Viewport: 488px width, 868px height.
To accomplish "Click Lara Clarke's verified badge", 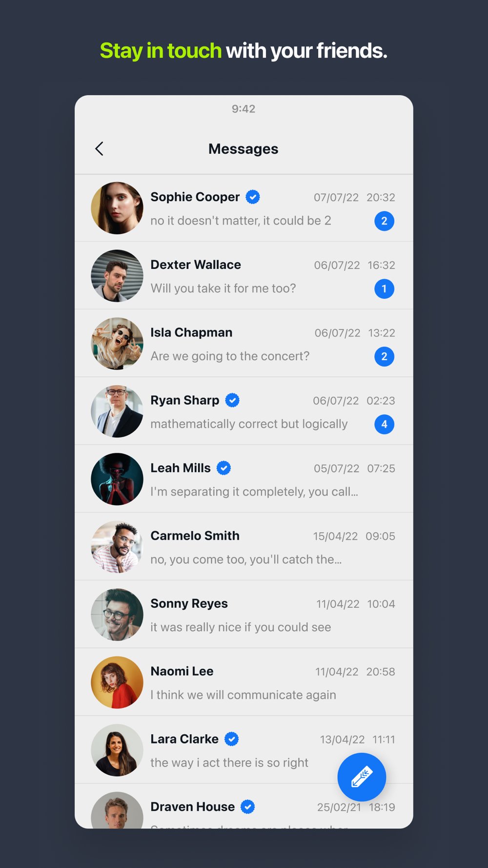I will (231, 739).
